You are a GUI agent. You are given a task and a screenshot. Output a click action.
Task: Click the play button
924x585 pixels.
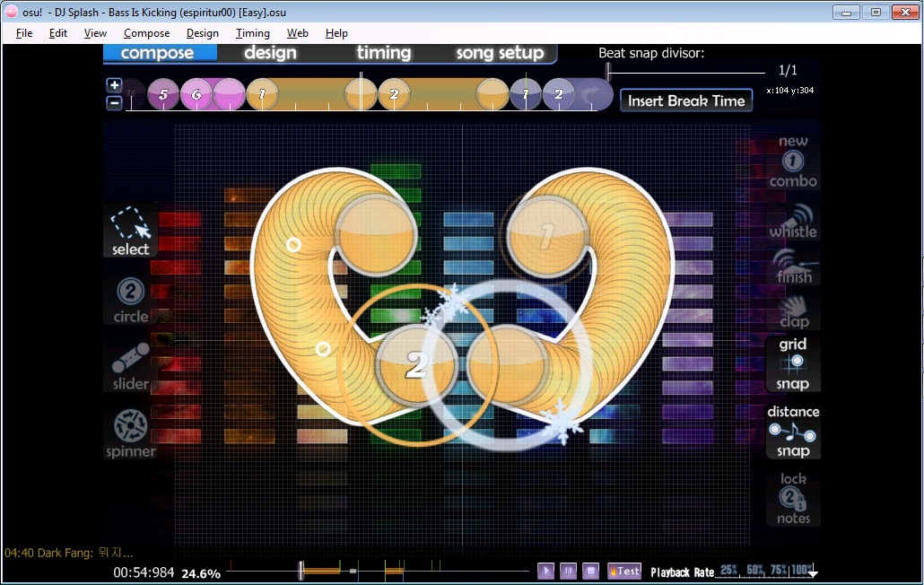point(545,571)
